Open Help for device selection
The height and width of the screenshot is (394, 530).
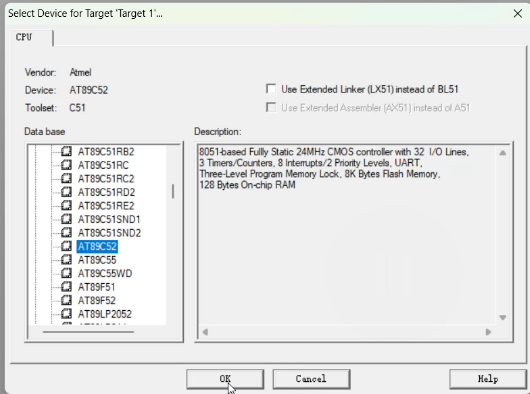488,379
